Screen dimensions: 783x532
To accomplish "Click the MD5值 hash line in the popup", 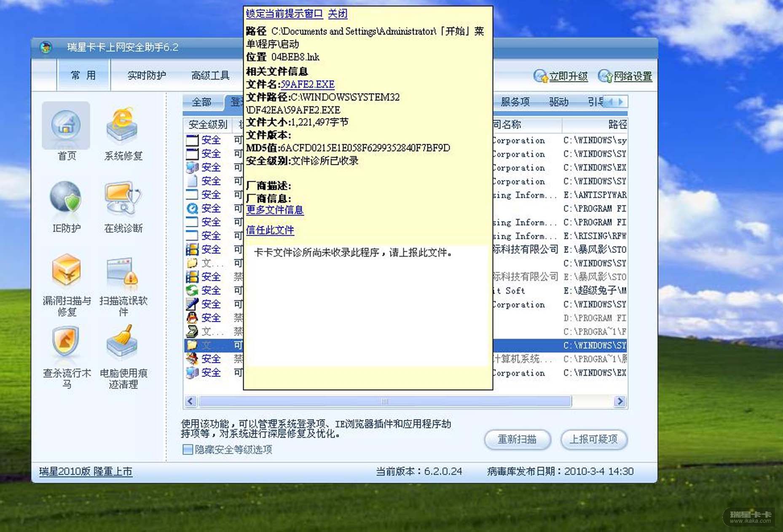I will [x=348, y=148].
